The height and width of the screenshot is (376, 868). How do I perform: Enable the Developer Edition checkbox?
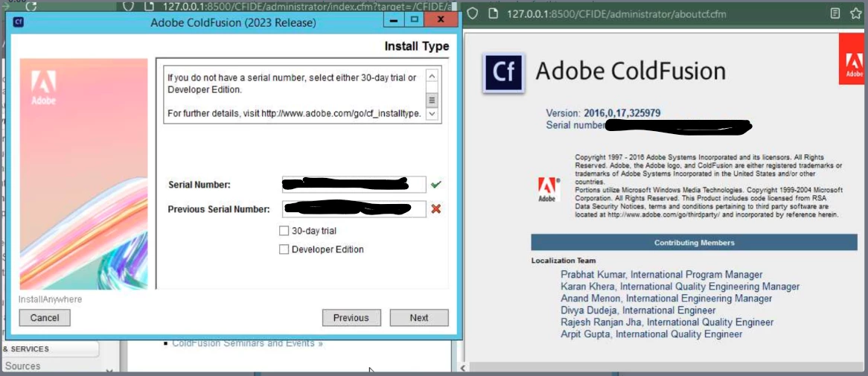[284, 249]
